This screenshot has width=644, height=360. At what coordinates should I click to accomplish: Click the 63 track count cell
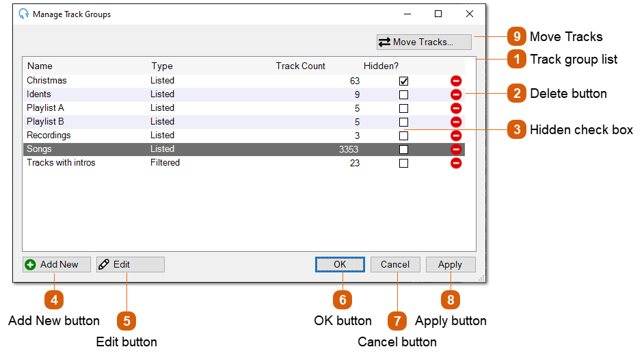tap(355, 81)
